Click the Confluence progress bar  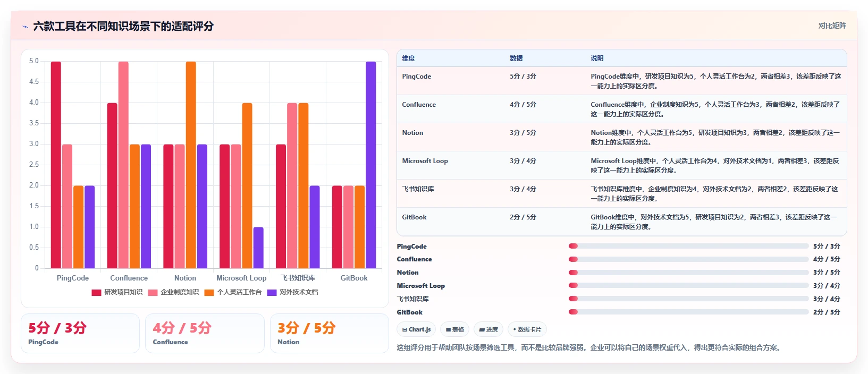coord(688,259)
